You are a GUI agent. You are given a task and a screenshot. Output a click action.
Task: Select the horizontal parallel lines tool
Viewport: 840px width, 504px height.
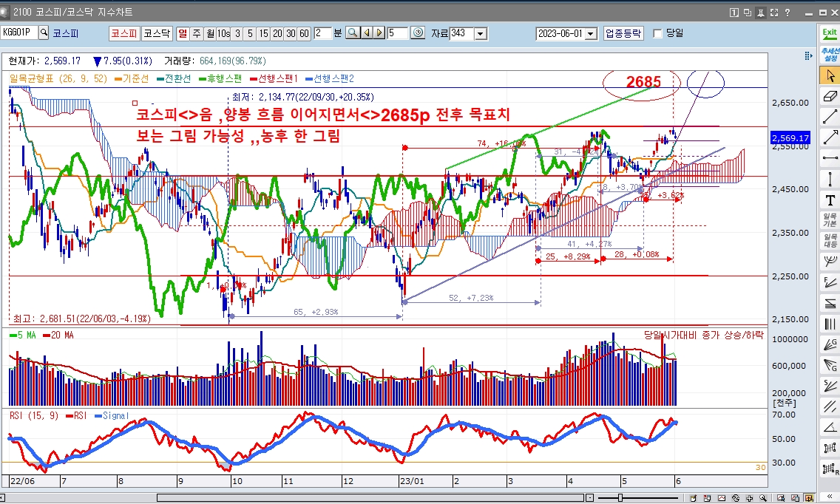(x=830, y=303)
